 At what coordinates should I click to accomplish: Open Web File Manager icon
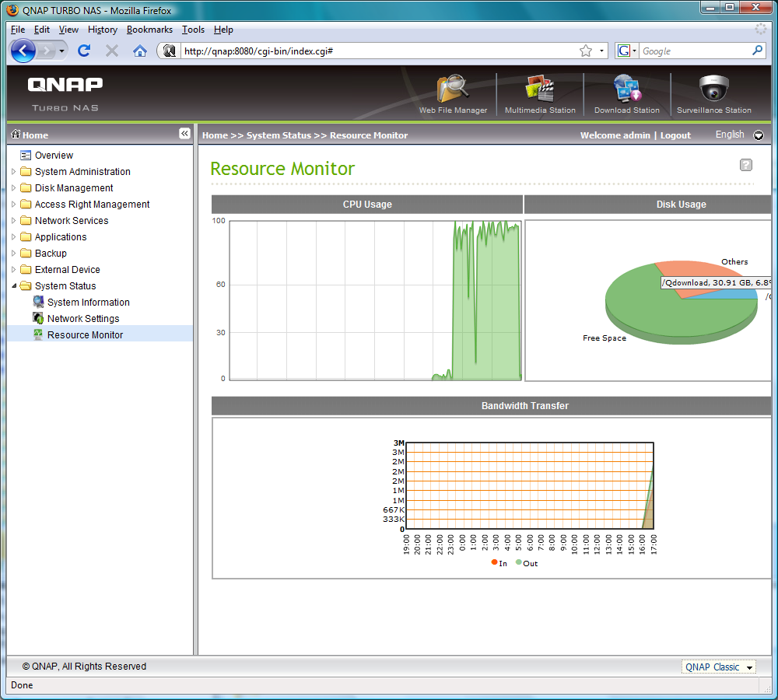tap(453, 89)
